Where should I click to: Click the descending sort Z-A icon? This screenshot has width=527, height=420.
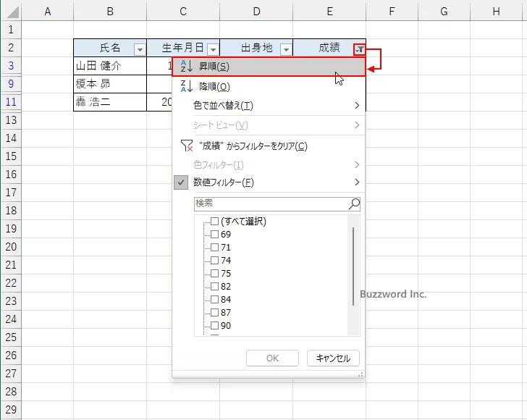pos(187,86)
